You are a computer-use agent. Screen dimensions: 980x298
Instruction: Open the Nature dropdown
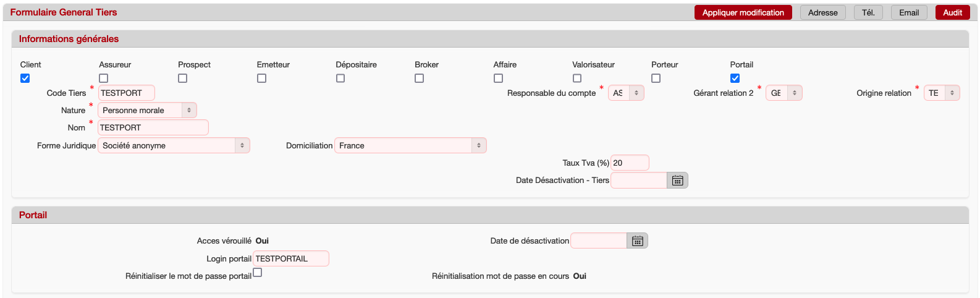147,110
